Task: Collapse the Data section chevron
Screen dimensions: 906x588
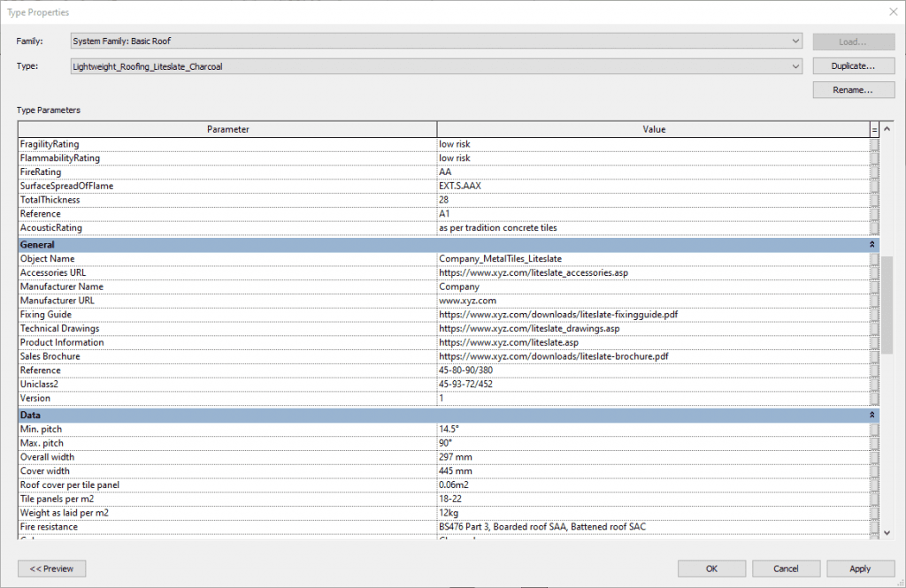Action: pyautogui.click(x=873, y=415)
